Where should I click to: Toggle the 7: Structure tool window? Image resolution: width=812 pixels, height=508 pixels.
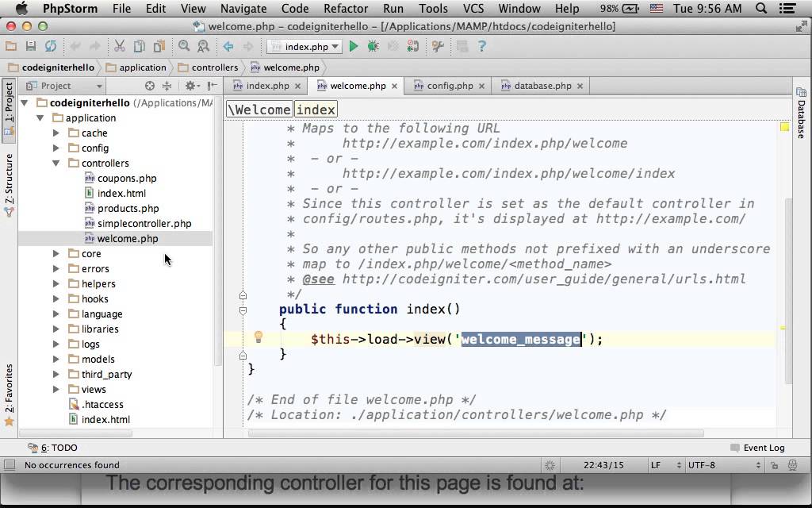point(9,184)
